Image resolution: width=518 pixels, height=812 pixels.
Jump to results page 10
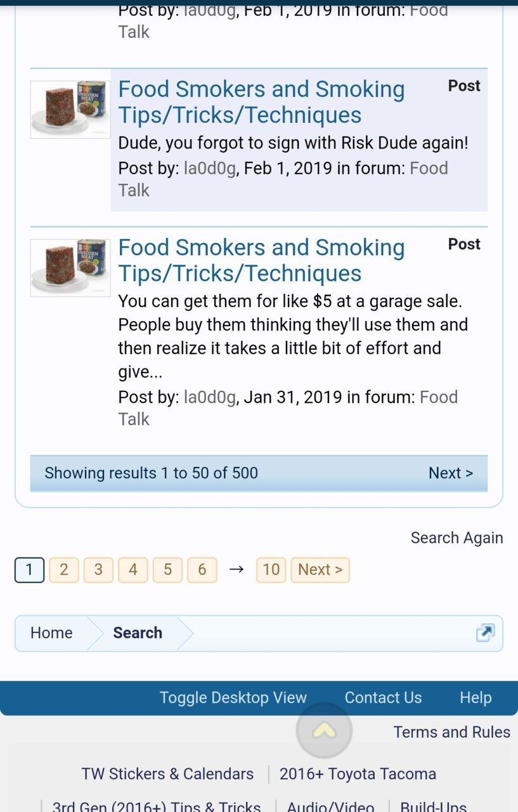tap(271, 570)
